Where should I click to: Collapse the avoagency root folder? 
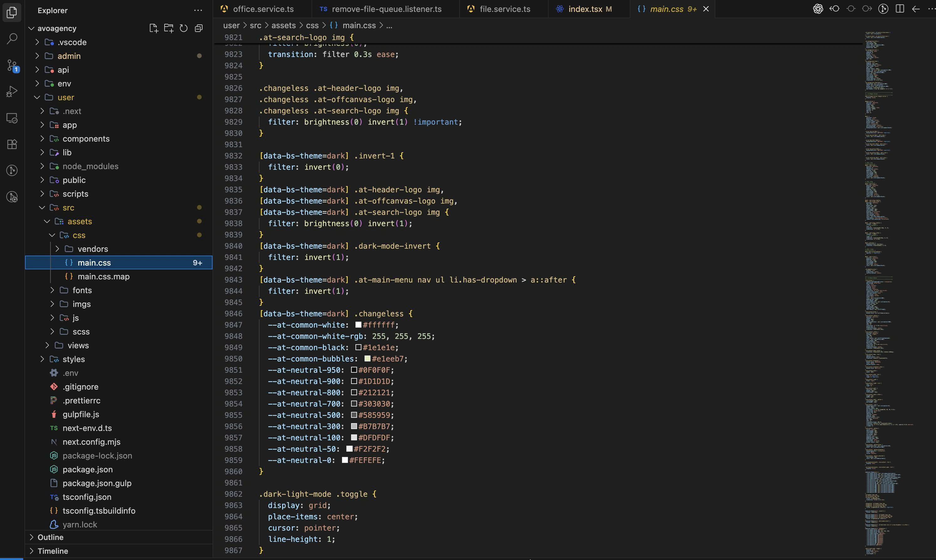(32, 28)
